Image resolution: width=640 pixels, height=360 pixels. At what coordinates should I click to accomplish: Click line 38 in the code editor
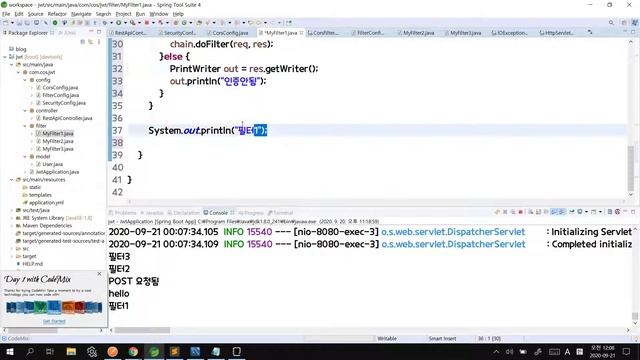point(376,142)
